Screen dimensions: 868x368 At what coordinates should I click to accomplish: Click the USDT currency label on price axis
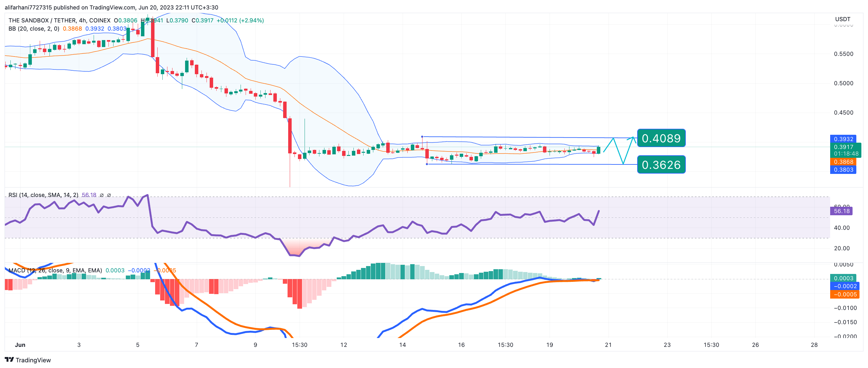[842, 19]
